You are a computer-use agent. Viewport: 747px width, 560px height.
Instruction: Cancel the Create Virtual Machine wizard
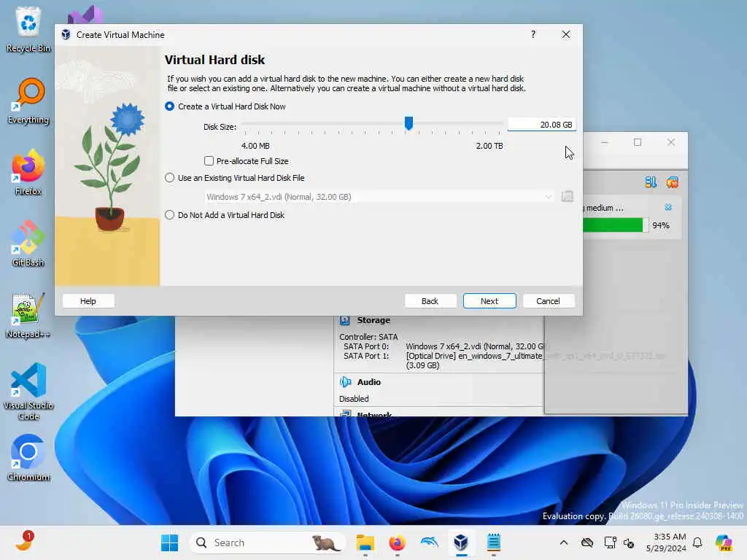[x=548, y=301]
